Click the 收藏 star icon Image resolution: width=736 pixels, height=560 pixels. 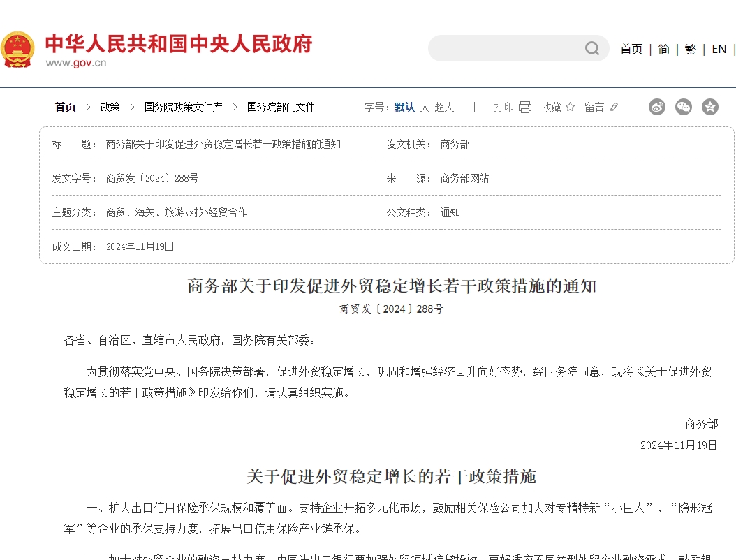coord(570,107)
